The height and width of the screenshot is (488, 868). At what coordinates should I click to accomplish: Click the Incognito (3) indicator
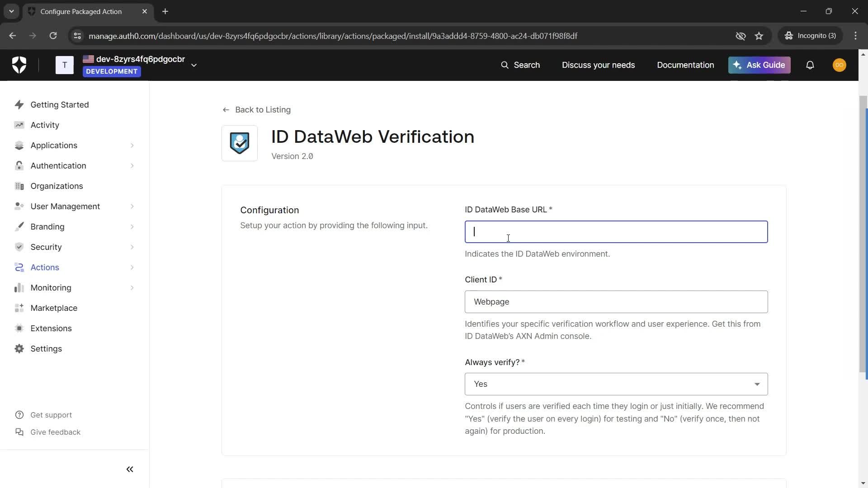coord(811,36)
